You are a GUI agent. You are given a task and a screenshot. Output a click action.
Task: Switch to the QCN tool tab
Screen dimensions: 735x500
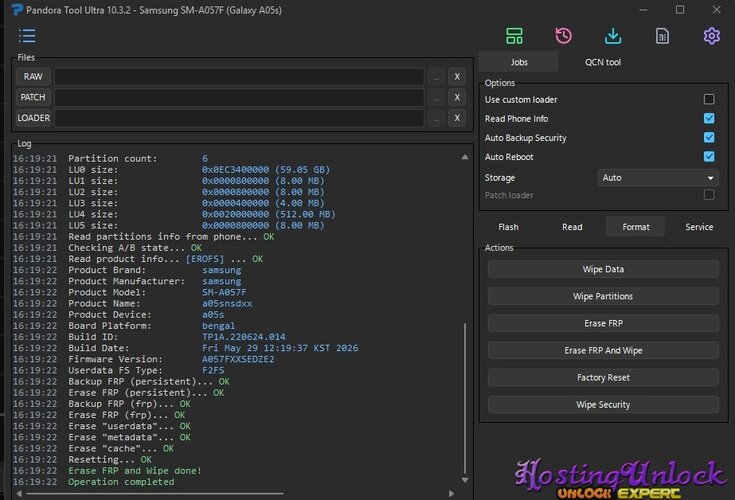point(603,62)
